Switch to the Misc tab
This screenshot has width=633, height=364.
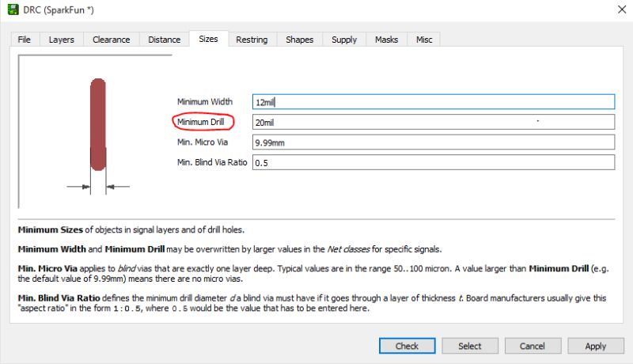pos(424,40)
